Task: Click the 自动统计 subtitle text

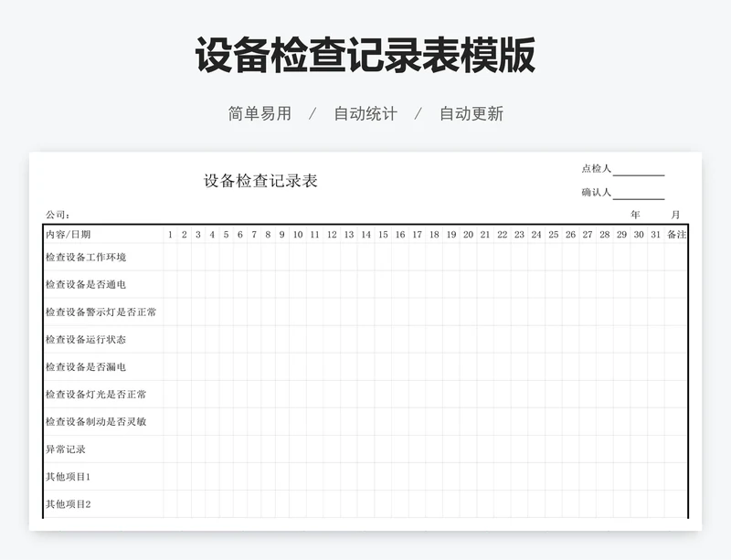Action: click(x=365, y=113)
